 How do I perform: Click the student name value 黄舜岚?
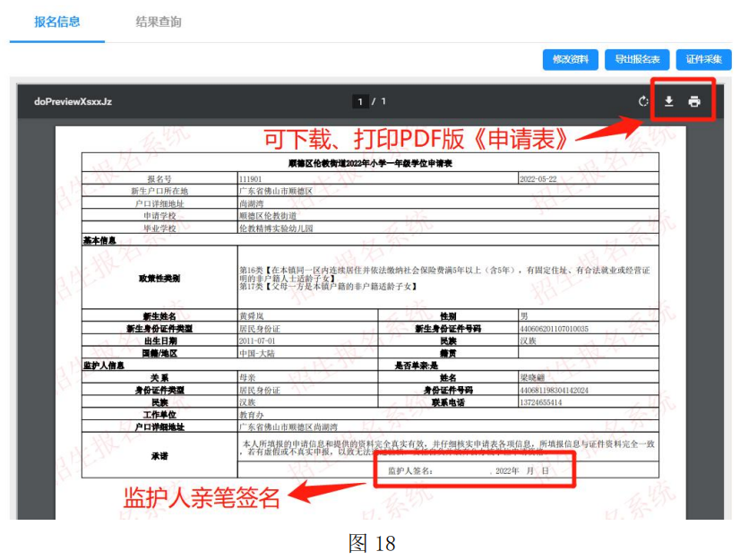(x=254, y=317)
